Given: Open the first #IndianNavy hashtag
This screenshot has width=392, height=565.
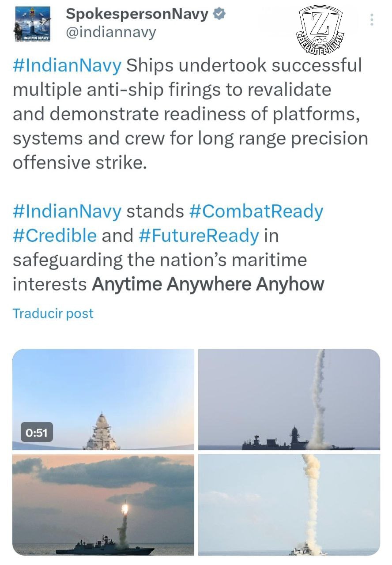Looking at the screenshot, I should (67, 66).
